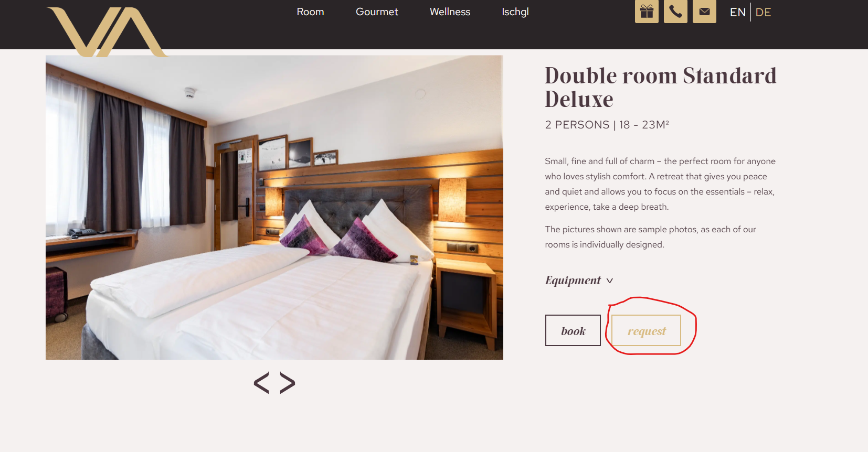Click the gold VA hotel logo
This screenshot has height=452, width=868.
107,31
